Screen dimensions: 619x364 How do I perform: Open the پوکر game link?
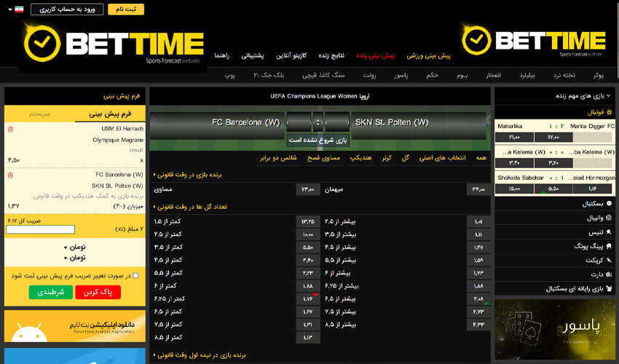coord(599,75)
